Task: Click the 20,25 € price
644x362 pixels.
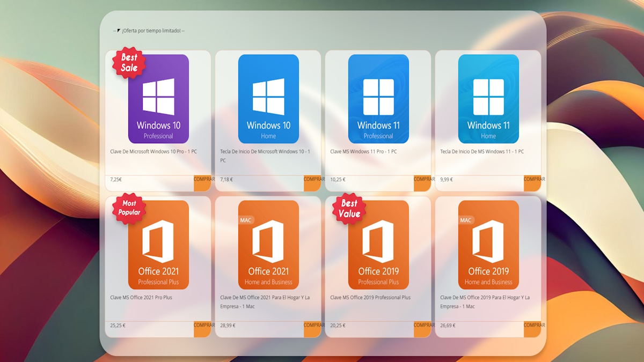Action: (x=338, y=326)
